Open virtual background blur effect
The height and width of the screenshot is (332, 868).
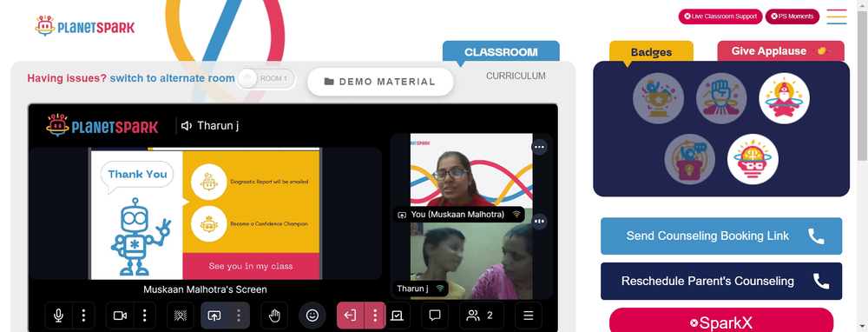[x=180, y=315]
